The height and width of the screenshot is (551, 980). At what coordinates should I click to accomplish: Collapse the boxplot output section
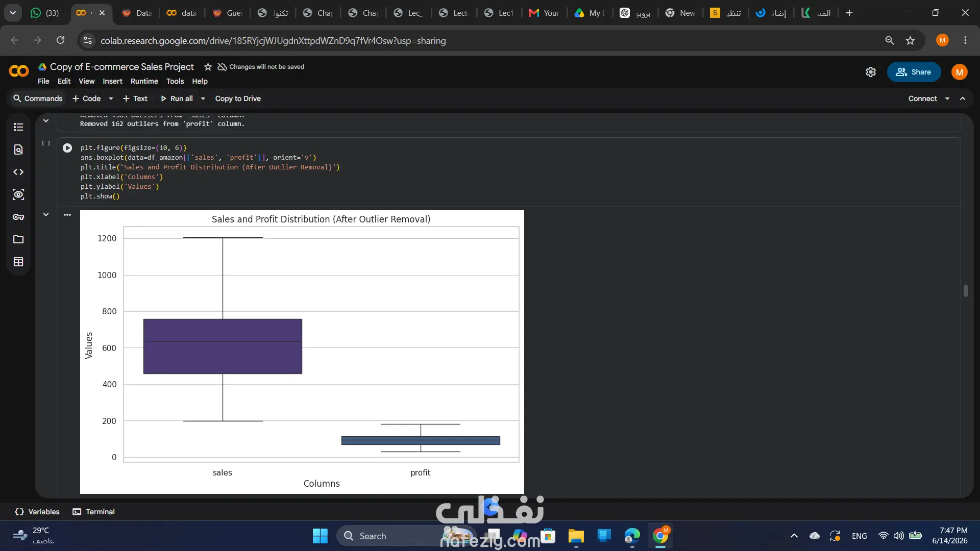coord(46,215)
